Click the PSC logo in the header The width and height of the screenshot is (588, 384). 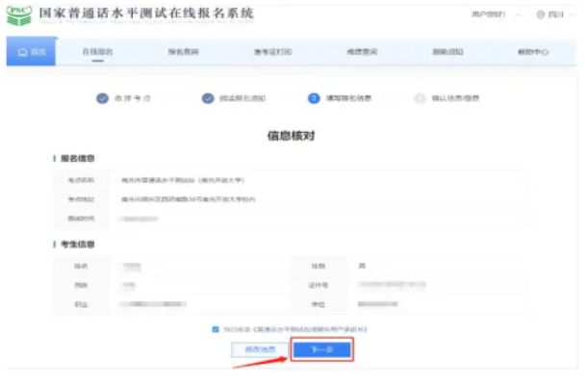click(x=19, y=15)
